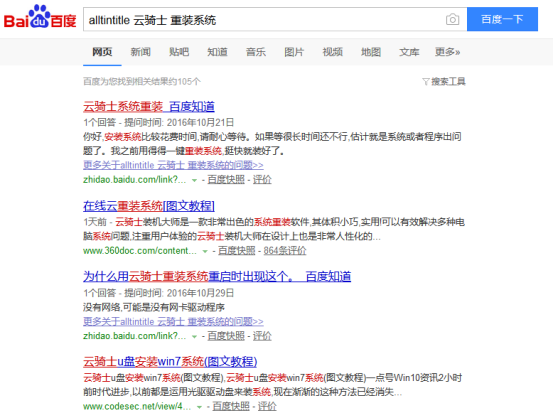Switch to the 图片 tab
Screen dimensions: 554x414
point(294,52)
